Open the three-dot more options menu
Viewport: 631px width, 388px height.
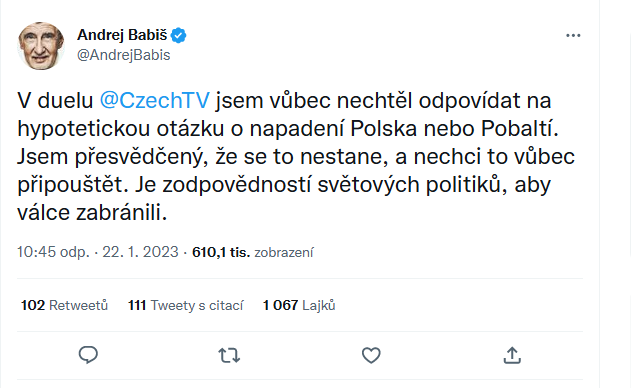pyautogui.click(x=573, y=35)
